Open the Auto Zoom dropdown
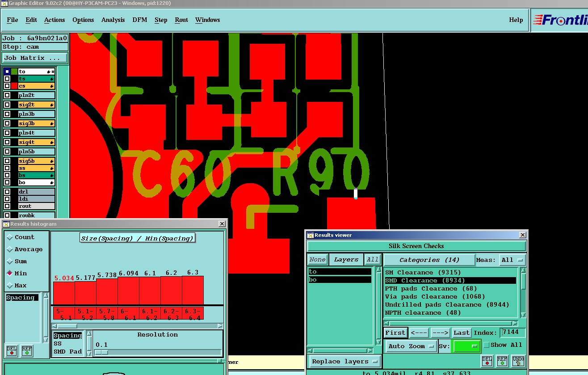588x375 pixels. coord(411,346)
